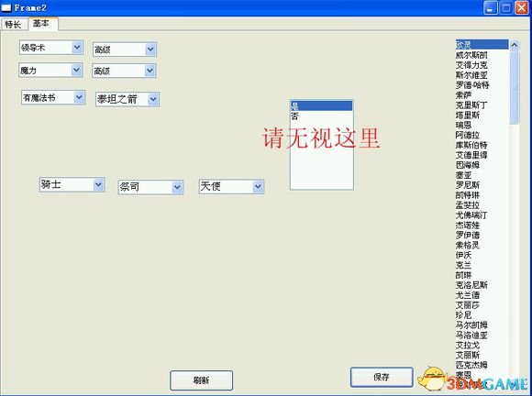Open the 泰坦之箭 spell dropdown
This screenshot has height=396, width=532.
[153, 99]
